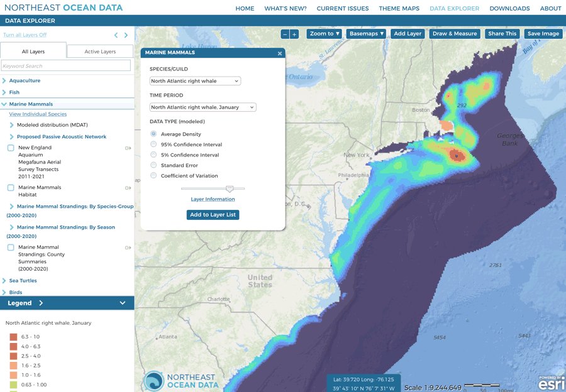The height and width of the screenshot is (392, 566).
Task: Go to next panel with right arrow
Action: tap(126, 35)
